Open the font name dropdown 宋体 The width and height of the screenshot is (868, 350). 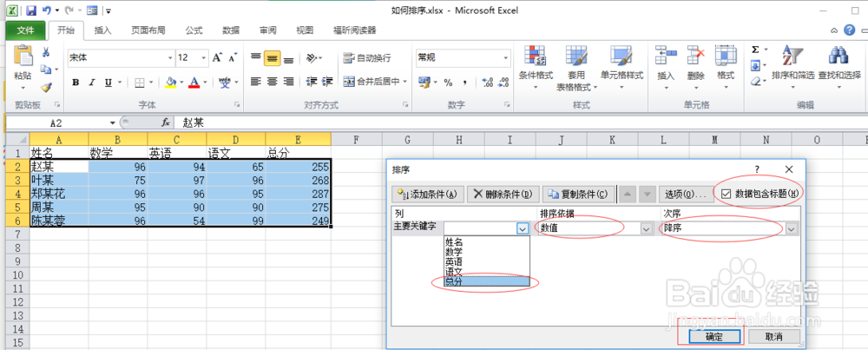tap(170, 57)
